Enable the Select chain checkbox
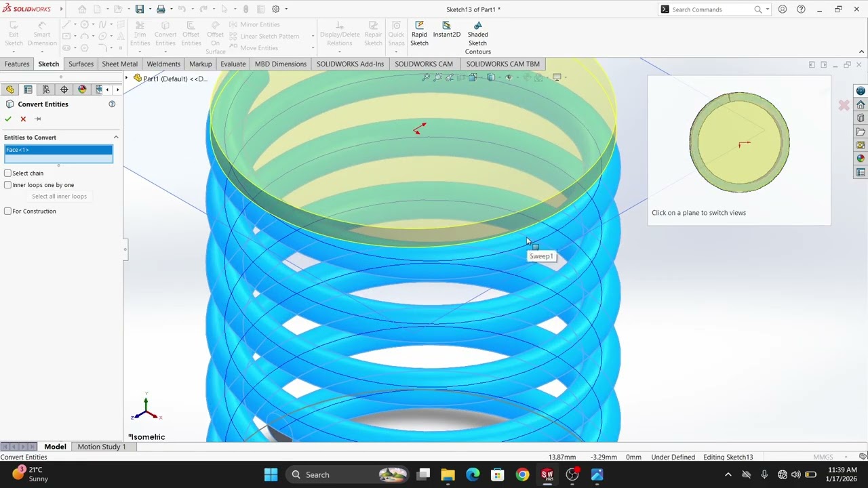The width and height of the screenshot is (868, 488). click(8, 173)
